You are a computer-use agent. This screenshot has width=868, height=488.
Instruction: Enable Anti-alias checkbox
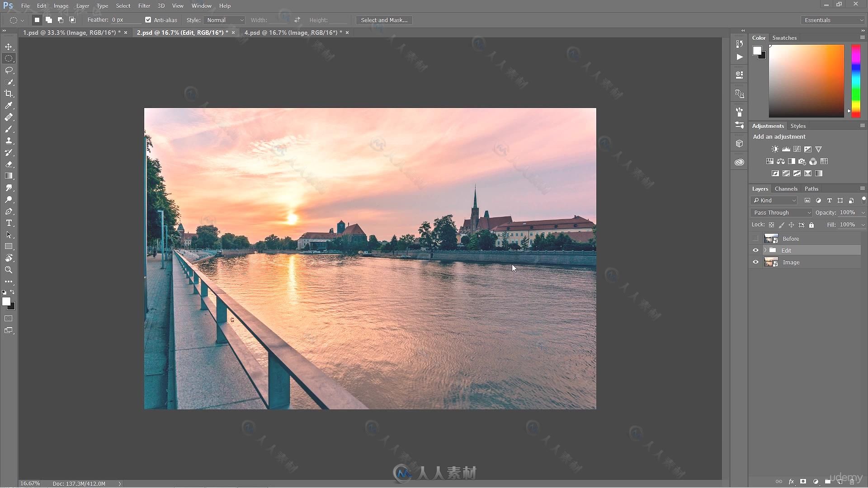coord(148,20)
